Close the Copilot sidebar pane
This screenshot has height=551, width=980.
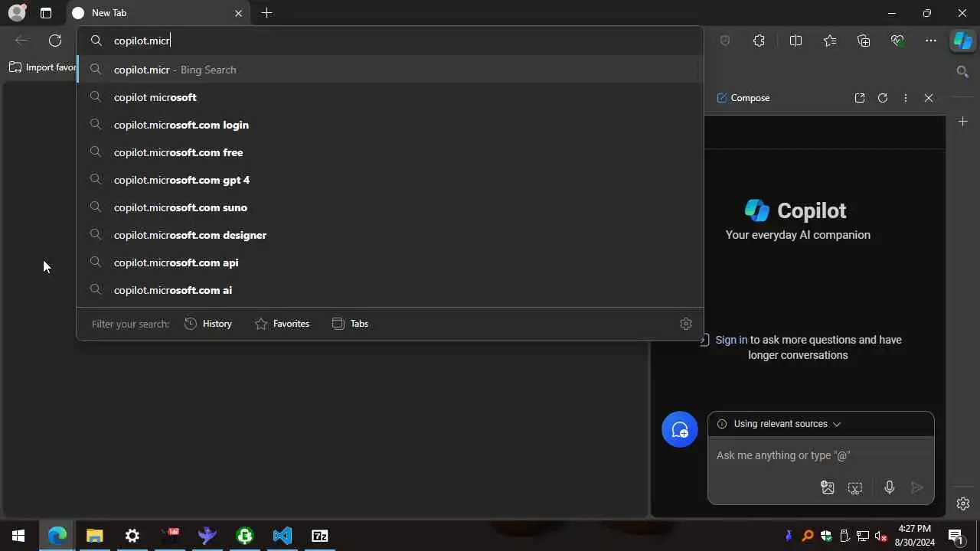point(929,98)
